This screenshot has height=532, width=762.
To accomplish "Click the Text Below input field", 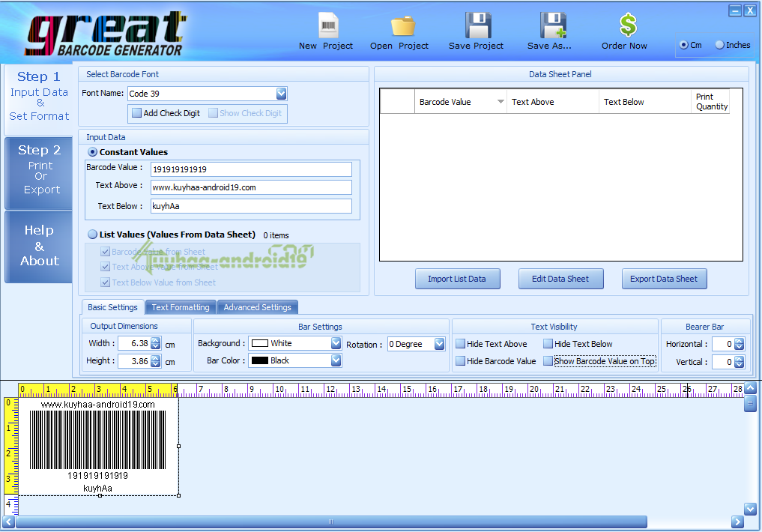I will (x=251, y=206).
